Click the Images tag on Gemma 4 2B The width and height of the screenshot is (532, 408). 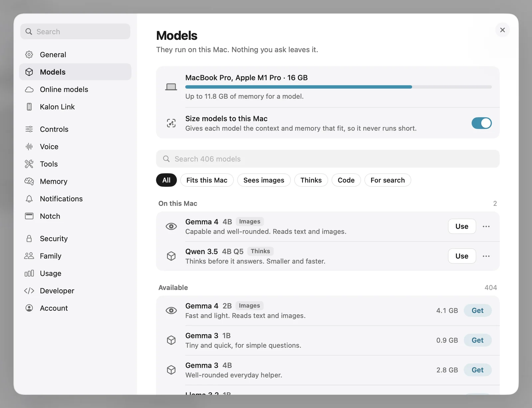(249, 305)
